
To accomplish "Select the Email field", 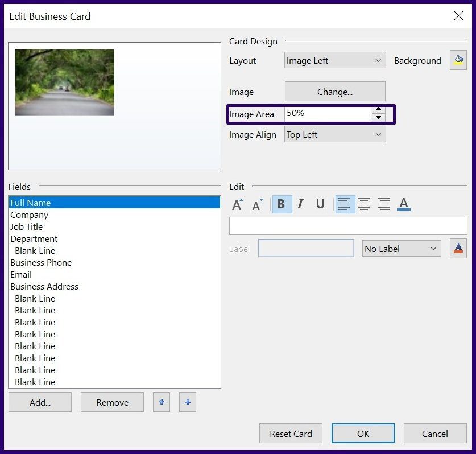I will (114, 275).
